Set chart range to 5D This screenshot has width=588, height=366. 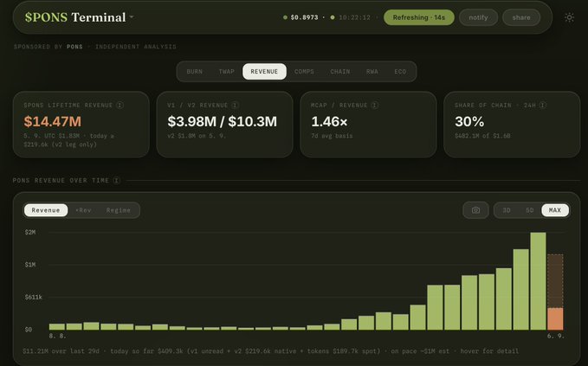[529, 210]
